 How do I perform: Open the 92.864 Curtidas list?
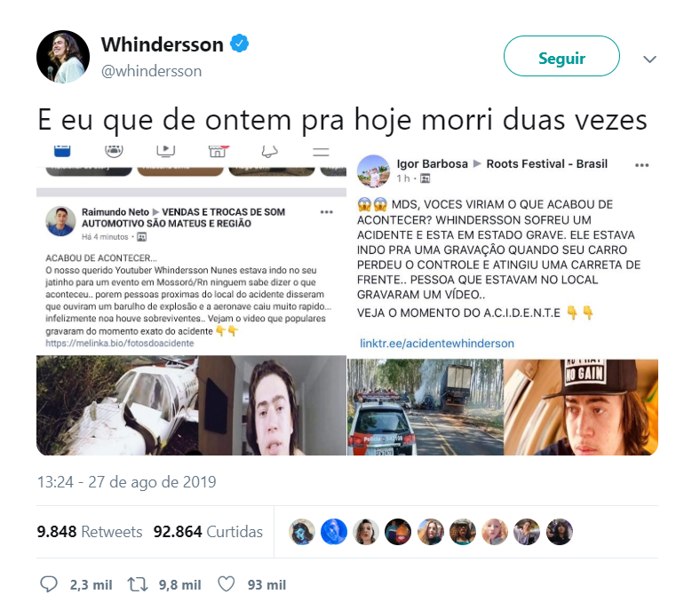208,532
